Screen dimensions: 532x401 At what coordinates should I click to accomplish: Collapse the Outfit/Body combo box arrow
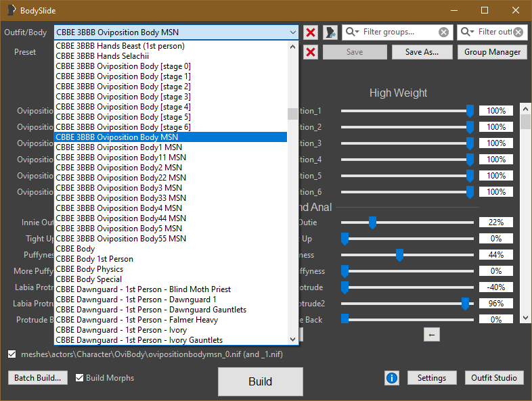[x=293, y=32]
